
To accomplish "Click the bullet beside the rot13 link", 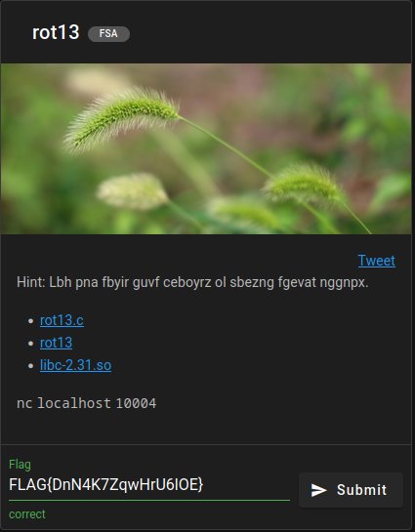I will (x=31, y=343).
